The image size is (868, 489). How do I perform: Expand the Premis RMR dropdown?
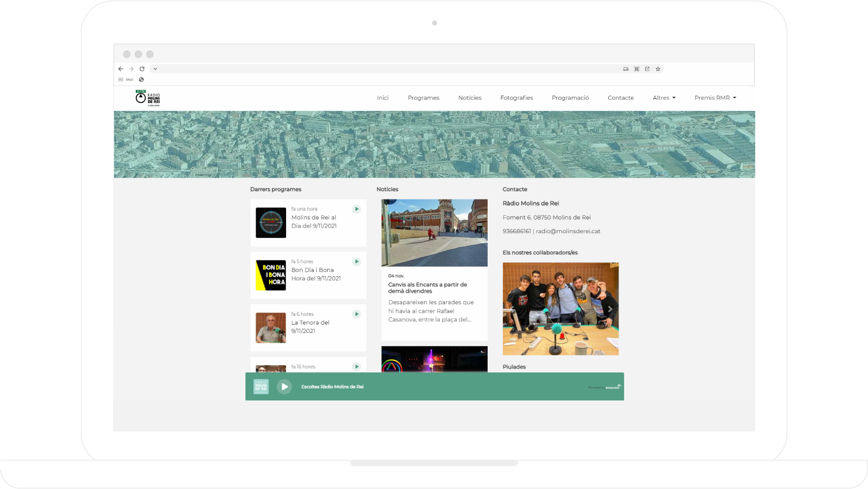tap(715, 97)
